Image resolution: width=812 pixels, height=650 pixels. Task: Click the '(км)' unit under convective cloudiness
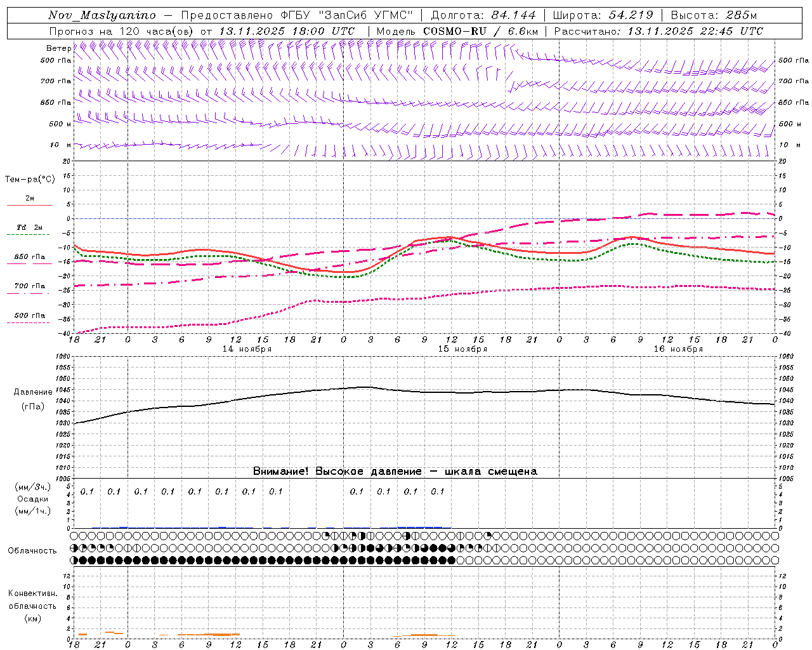click(32, 618)
